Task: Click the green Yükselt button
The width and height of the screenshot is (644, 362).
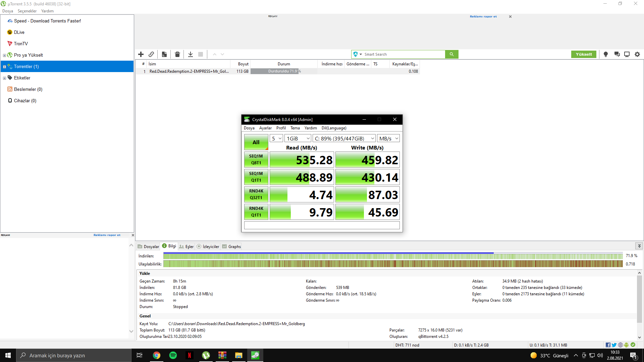Action: (x=584, y=54)
